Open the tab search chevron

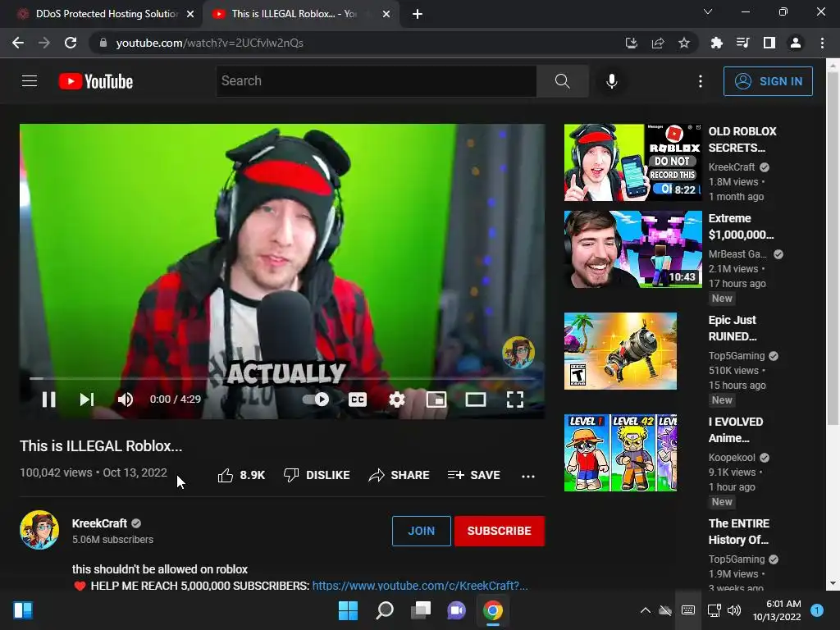click(x=708, y=11)
